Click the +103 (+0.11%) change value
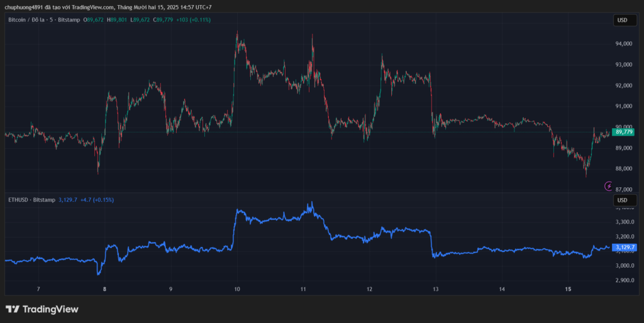 tap(194, 20)
